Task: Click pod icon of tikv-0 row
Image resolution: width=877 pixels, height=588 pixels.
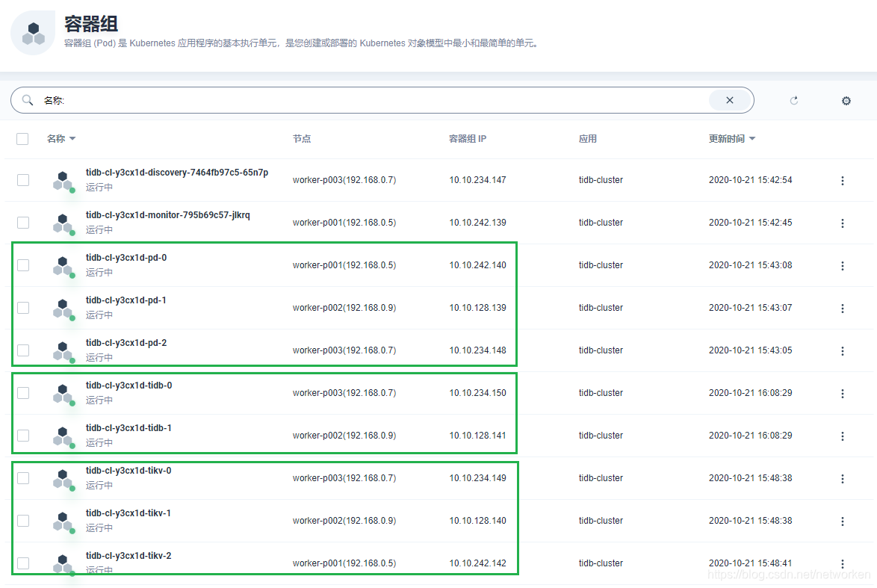Action: 63,479
